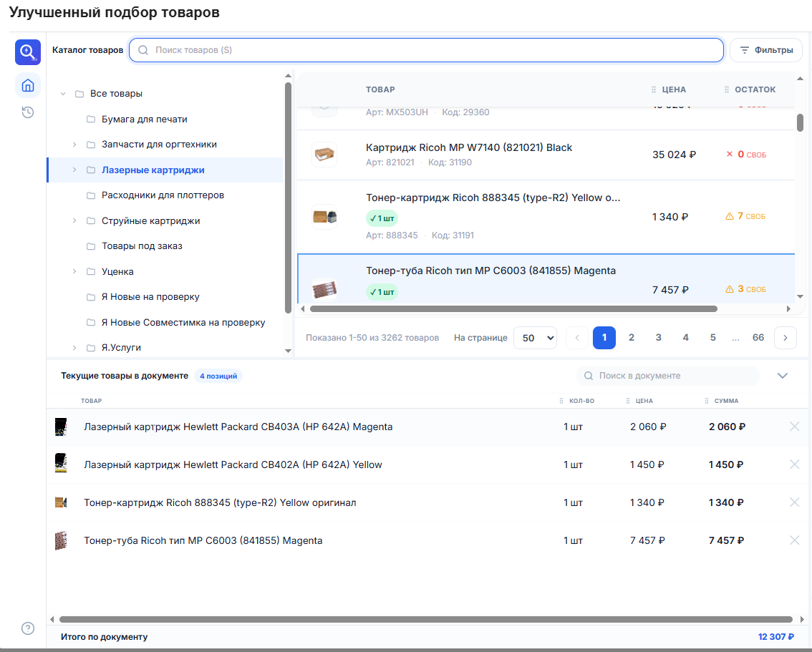This screenshot has width=812, height=652.
Task: Remove the Ricon MP C6003 Magenta document row
Action: coord(794,540)
